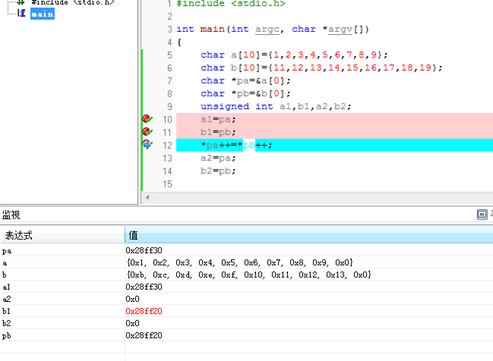493x361 pixels.
Task: Click the char *pb=&b[0]; line
Action: click(246, 94)
